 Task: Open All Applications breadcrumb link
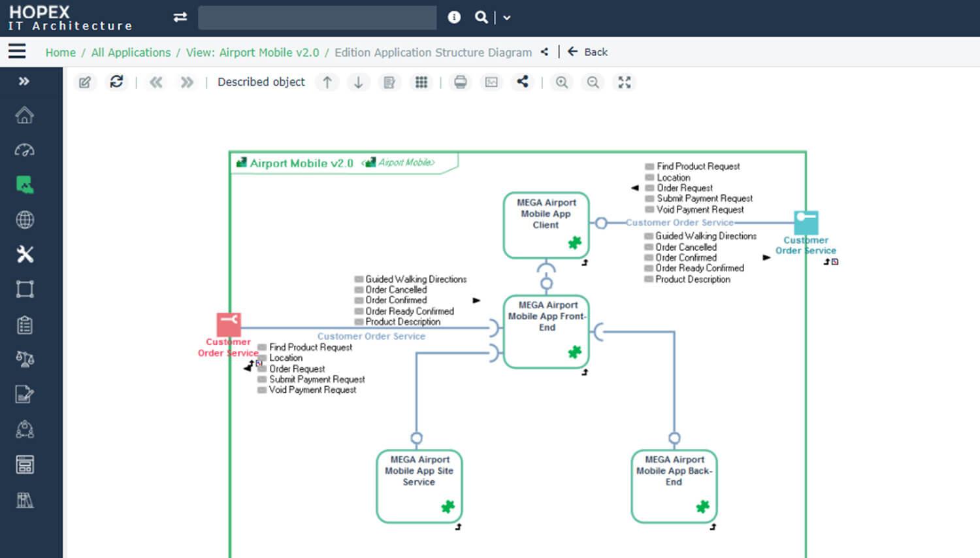pos(131,52)
